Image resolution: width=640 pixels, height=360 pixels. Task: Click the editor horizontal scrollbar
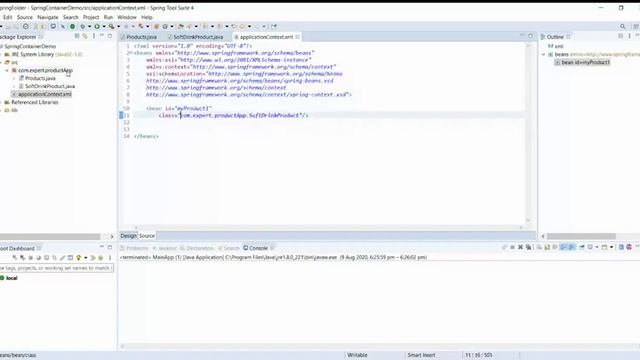point(329,228)
